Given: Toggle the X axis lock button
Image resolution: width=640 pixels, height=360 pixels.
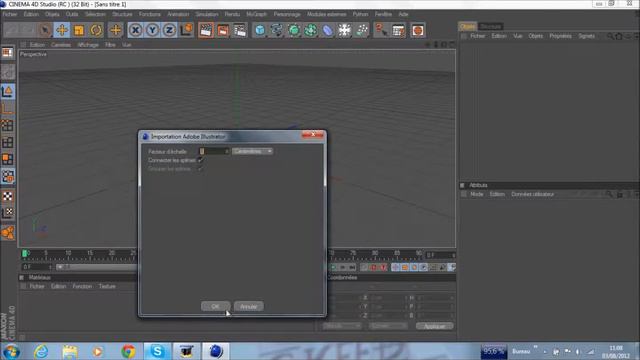Looking at the screenshot, I should [x=136, y=30].
